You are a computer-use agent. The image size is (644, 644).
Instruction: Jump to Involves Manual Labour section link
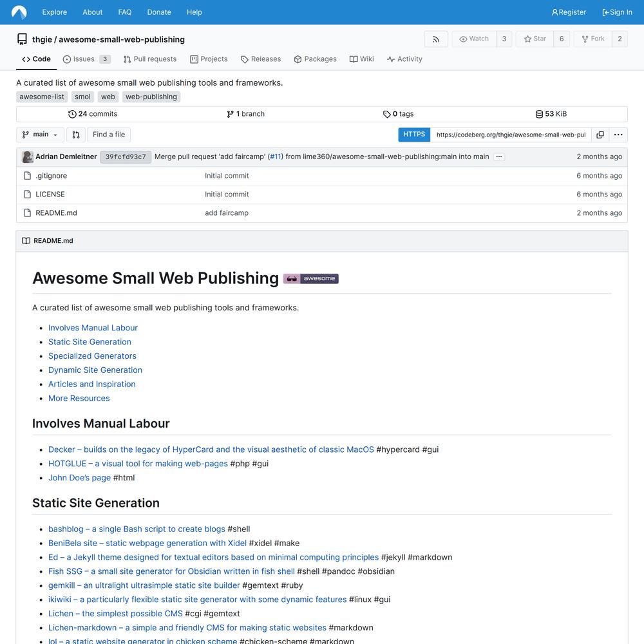[x=93, y=328]
